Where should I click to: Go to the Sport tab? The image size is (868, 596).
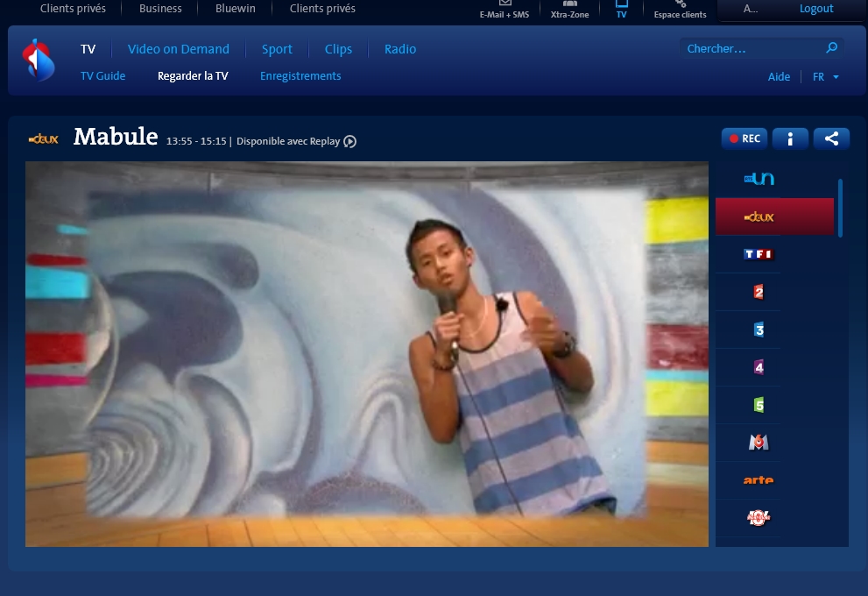point(277,49)
